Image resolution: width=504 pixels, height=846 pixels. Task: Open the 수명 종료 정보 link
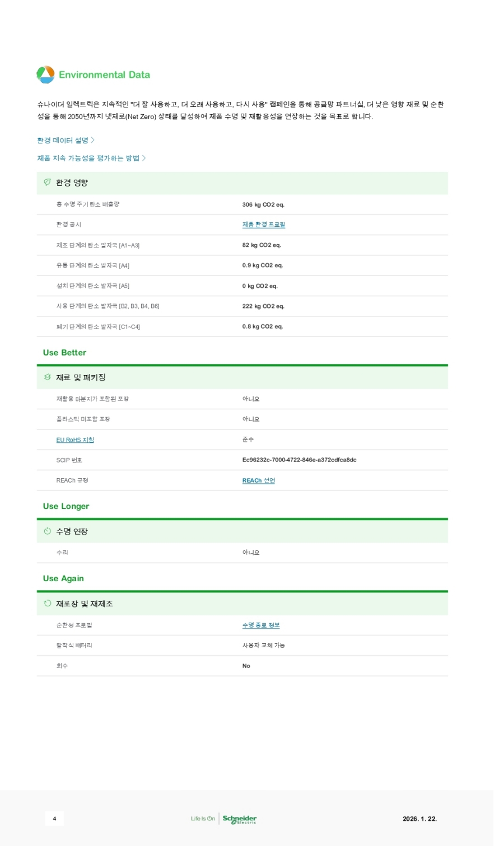(x=261, y=625)
